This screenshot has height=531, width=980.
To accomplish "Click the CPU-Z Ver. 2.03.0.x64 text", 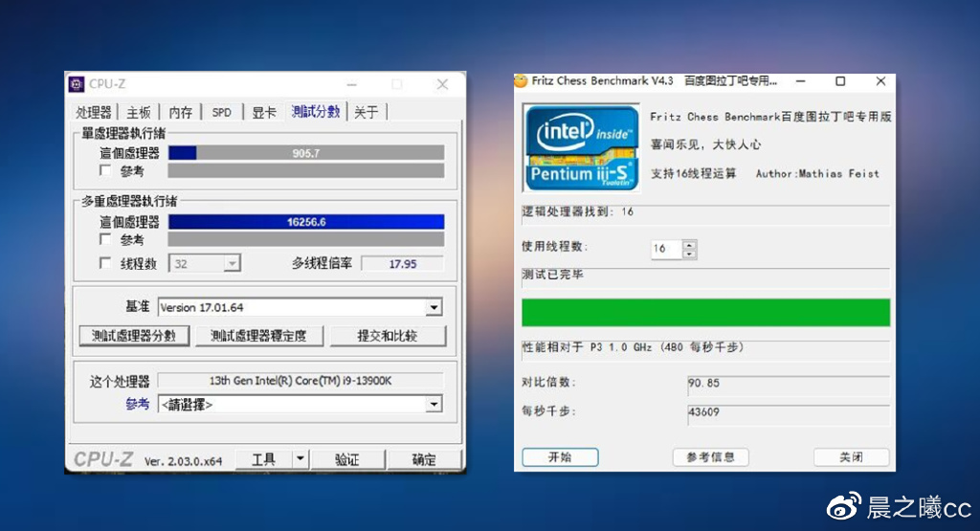I will pyautogui.click(x=183, y=462).
